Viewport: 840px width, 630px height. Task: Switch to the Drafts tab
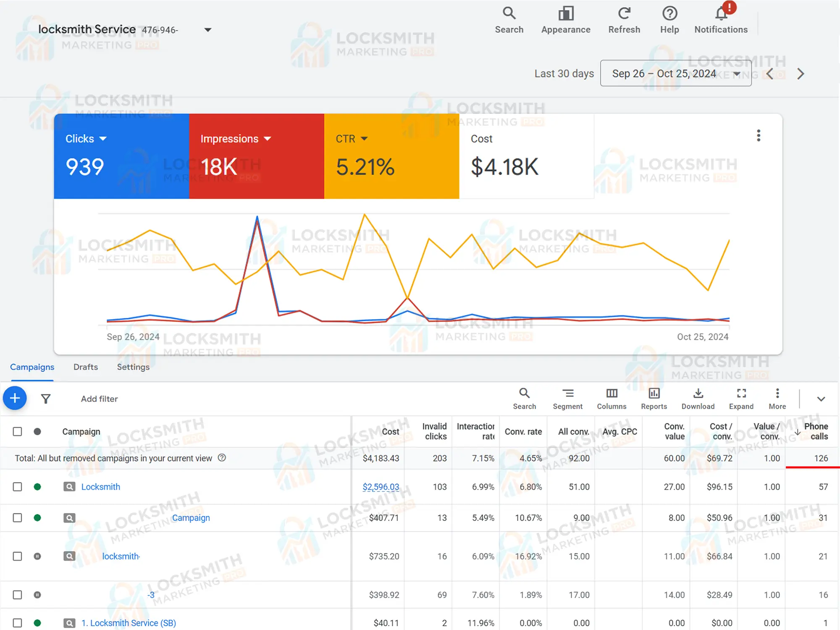(85, 367)
